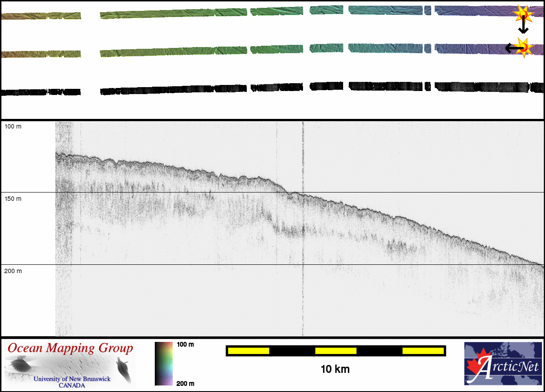
Task: Click the Ocean Mapping Group logo image
Action: coord(70,365)
